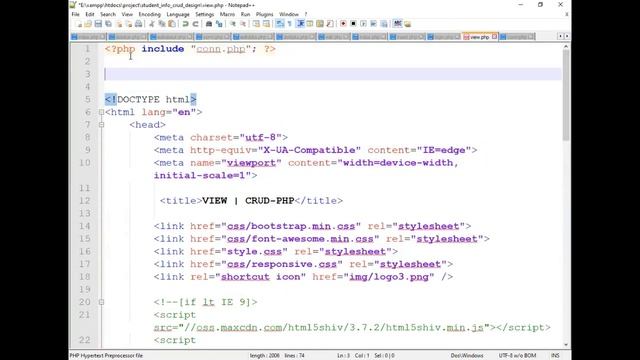640x360 pixels.
Task: Select the view.php tab
Action: coord(479,37)
